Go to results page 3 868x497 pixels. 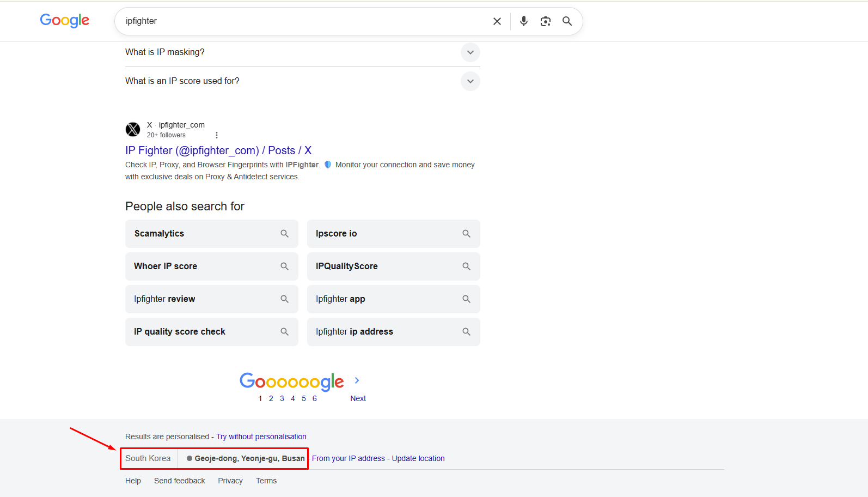(282, 398)
